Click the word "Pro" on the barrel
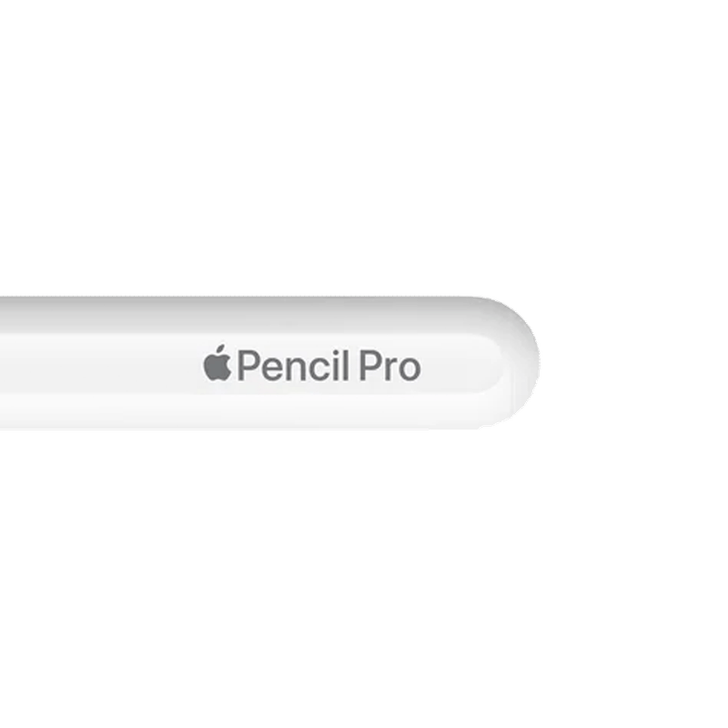Image resolution: width=728 pixels, height=728 pixels. (390, 367)
